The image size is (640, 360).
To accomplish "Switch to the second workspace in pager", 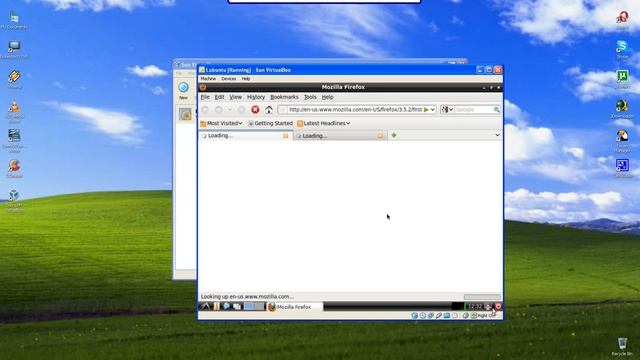I will point(259,307).
